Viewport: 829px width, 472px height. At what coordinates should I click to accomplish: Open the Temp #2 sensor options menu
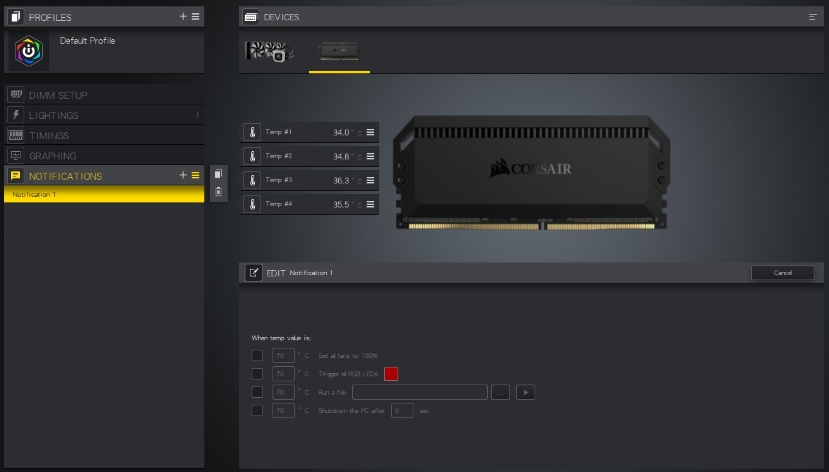(371, 156)
